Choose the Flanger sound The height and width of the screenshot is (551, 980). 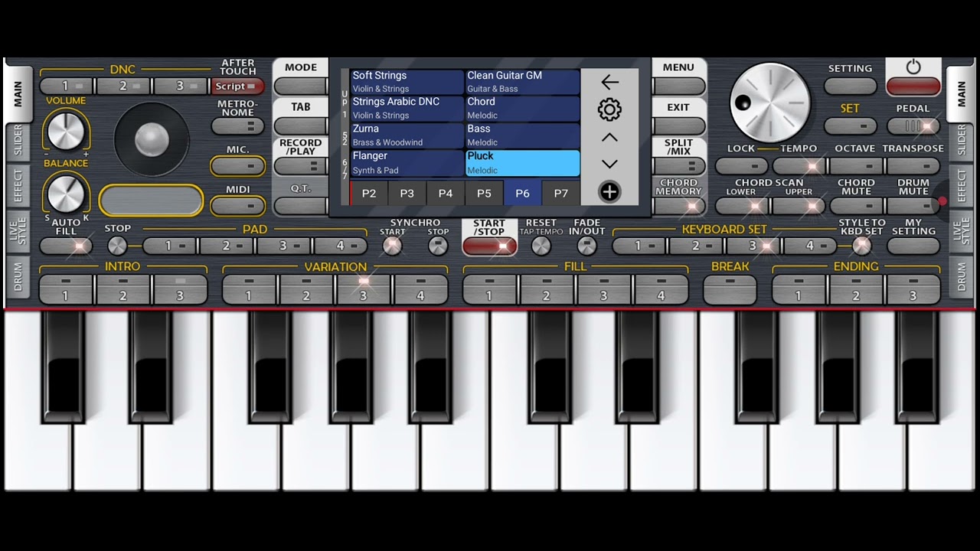[x=407, y=162]
